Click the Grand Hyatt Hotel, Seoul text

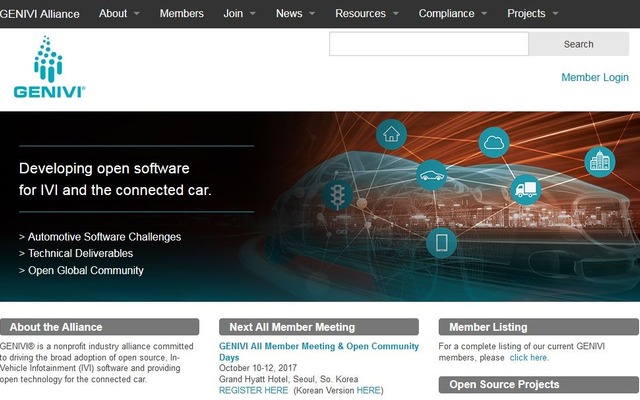coord(289,379)
